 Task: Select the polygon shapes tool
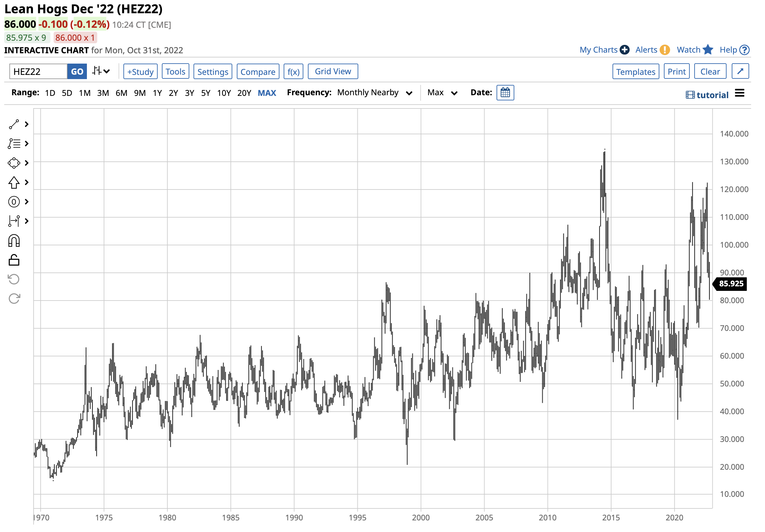[14, 163]
